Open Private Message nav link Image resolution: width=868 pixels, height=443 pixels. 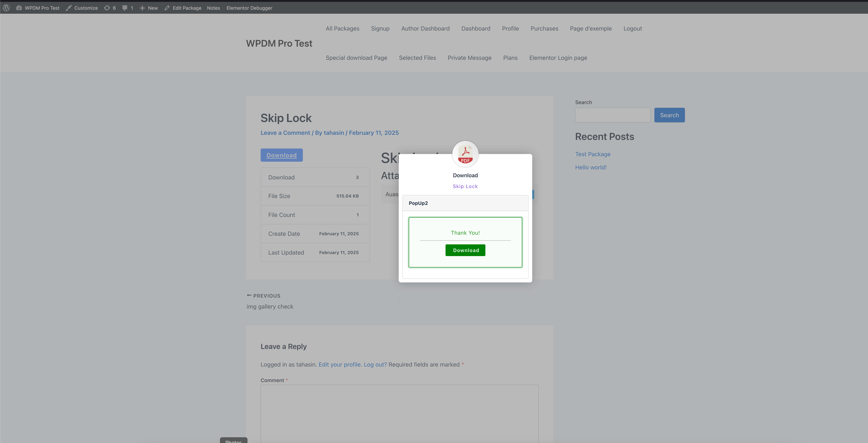pos(469,58)
